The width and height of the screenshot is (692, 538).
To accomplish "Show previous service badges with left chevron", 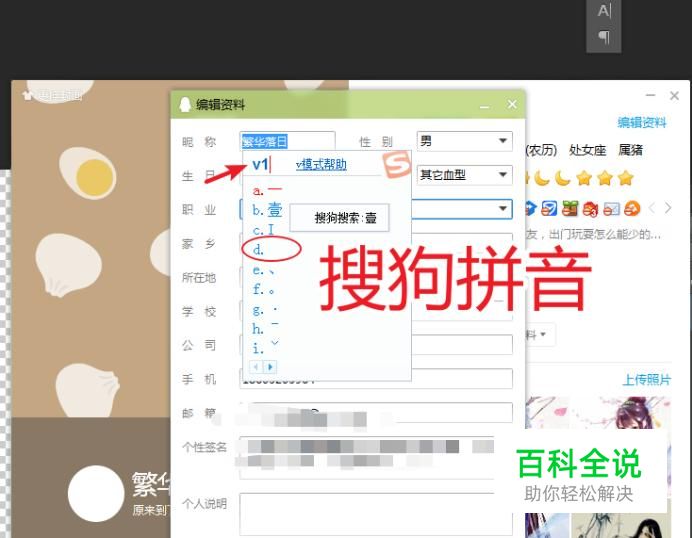I will click(652, 208).
